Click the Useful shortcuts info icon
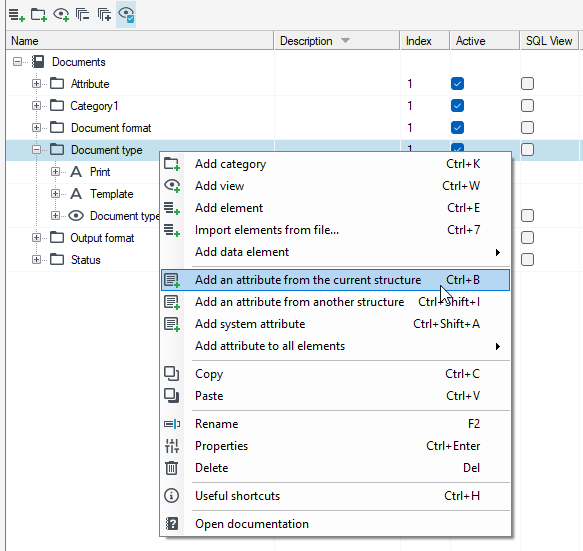This screenshot has height=551, width=583. click(x=171, y=496)
